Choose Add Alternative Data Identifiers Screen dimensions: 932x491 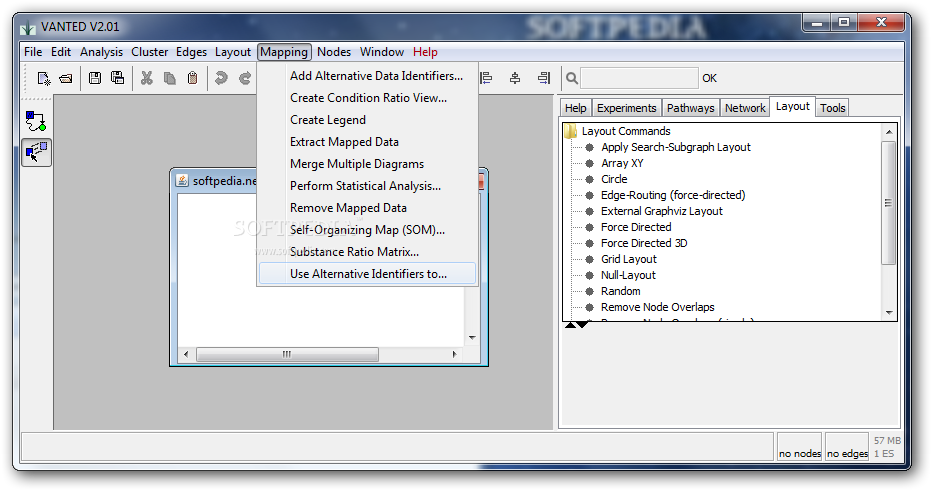tap(367, 76)
